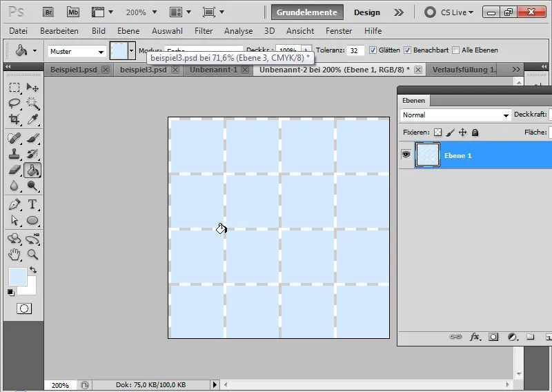
Task: Select the Path Selection tool
Action: click(14, 220)
